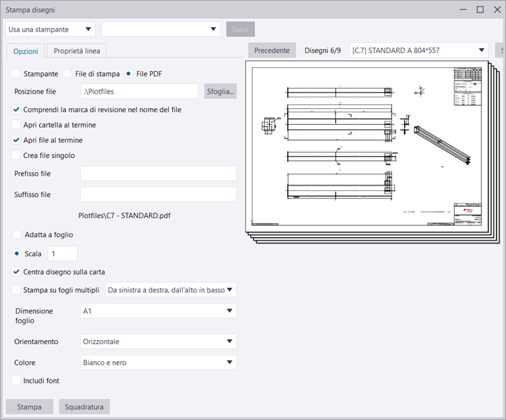Click the Squadratura button
This screenshot has height=420, width=506.
click(x=84, y=407)
